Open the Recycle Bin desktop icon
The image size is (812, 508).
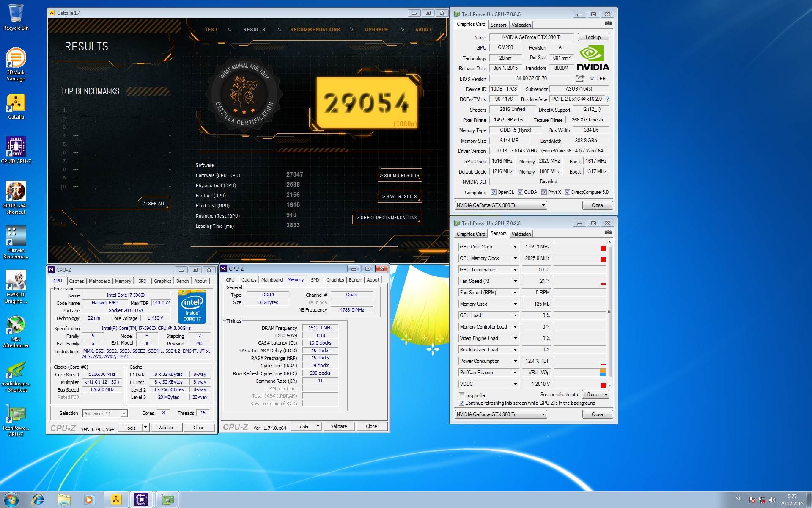pyautogui.click(x=16, y=17)
